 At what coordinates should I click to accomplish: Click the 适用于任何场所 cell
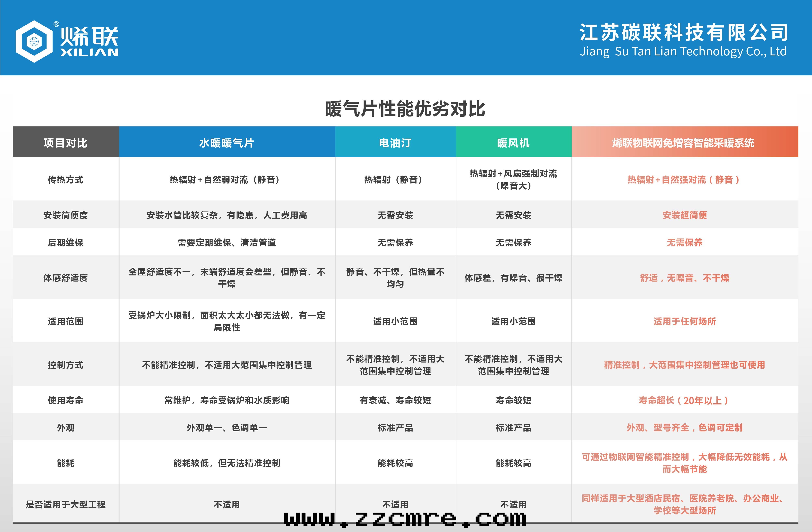(x=684, y=322)
